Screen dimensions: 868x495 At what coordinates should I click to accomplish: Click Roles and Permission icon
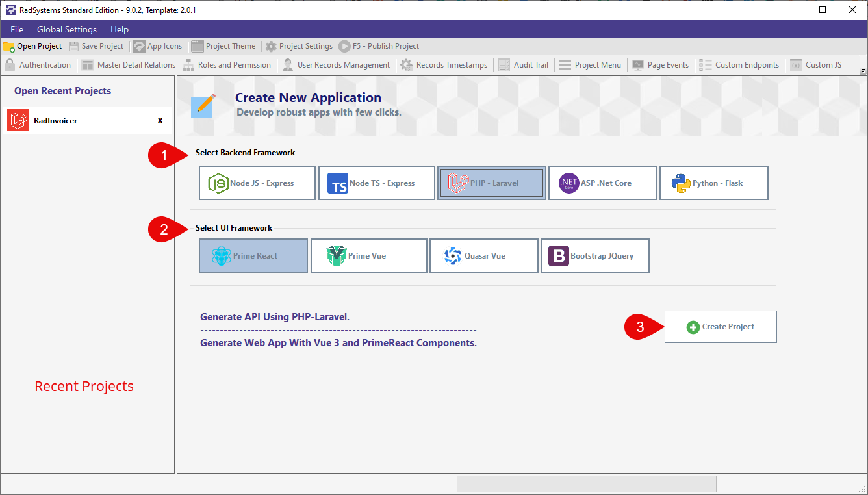point(188,65)
